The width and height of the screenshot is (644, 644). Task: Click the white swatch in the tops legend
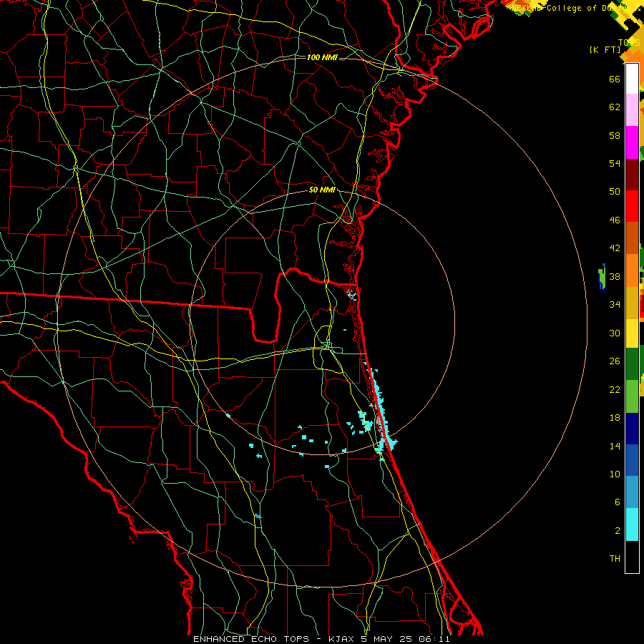632,79
